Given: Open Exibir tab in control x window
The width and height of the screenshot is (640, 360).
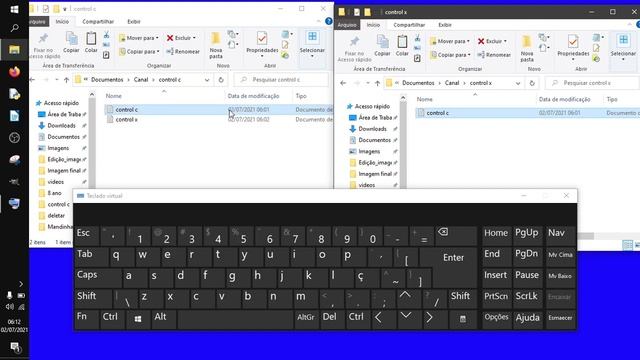Looking at the screenshot, I should [445, 25].
